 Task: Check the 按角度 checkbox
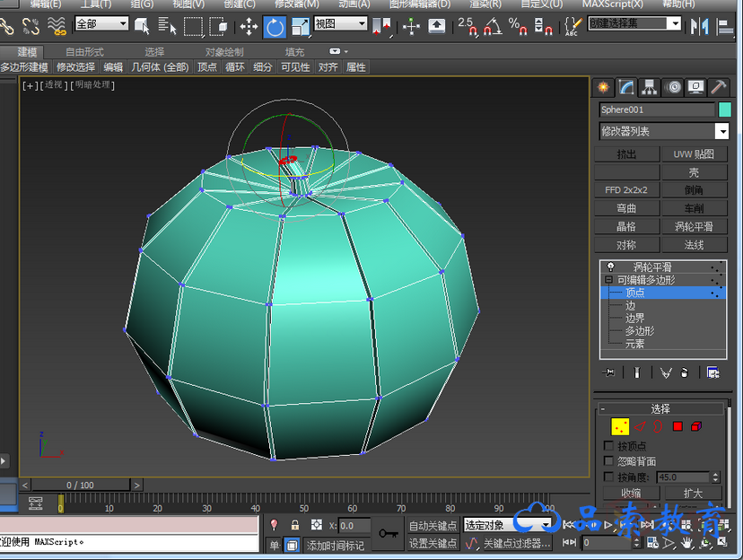(x=609, y=477)
